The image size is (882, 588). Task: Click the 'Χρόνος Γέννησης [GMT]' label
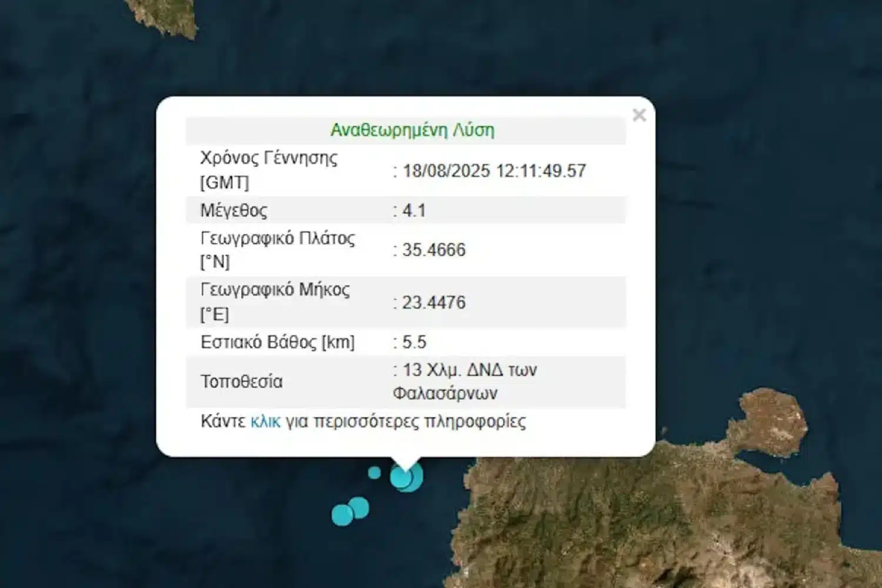point(269,170)
